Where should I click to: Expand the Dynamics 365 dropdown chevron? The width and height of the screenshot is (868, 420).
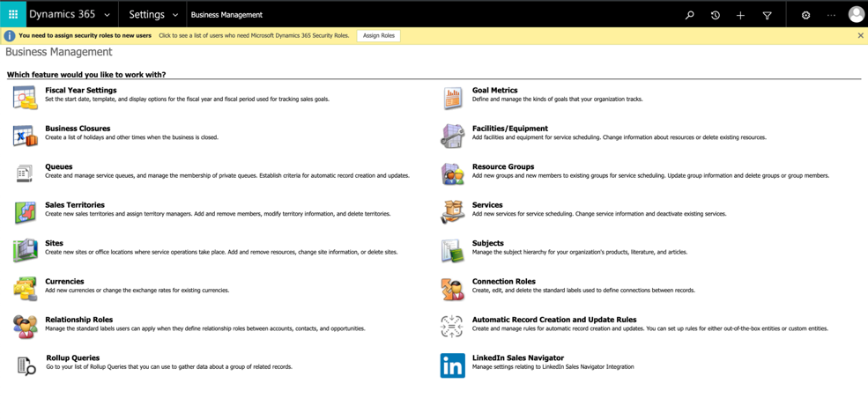(x=107, y=15)
